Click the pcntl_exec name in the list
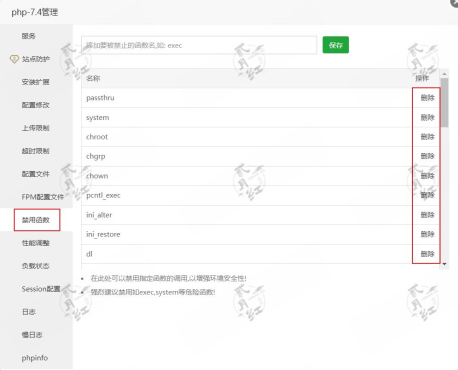 pos(103,195)
